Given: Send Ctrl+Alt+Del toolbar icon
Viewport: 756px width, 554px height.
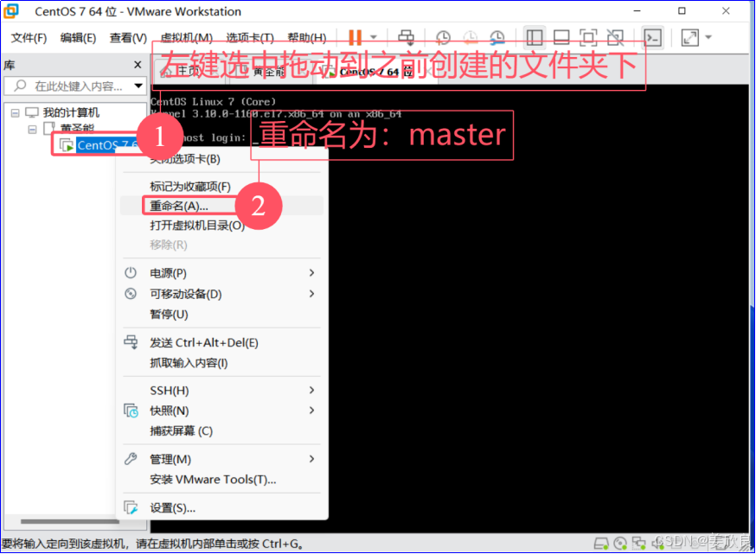Looking at the screenshot, I should [x=406, y=37].
